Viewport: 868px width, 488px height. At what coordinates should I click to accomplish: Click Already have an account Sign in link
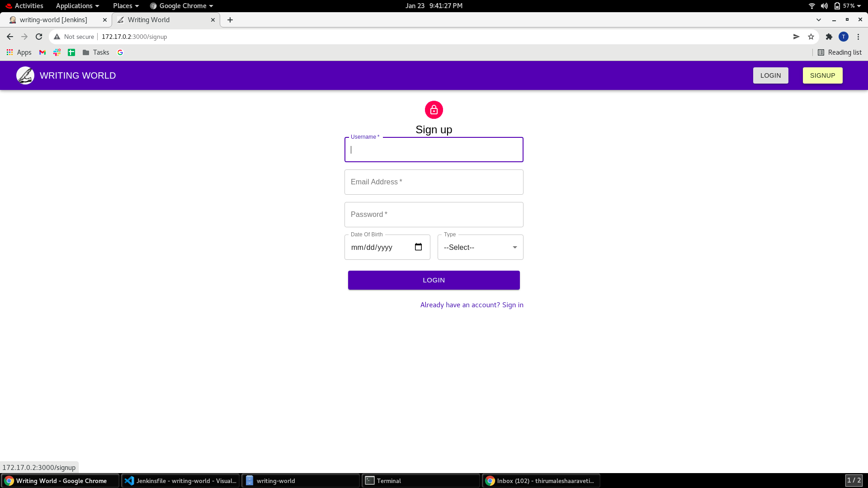tap(471, 305)
